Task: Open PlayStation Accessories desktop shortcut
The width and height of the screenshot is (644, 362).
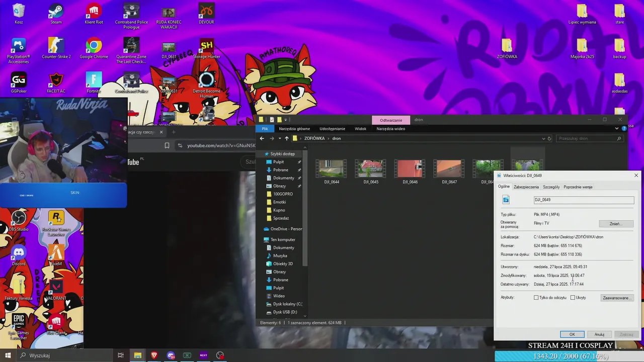Action: point(19,50)
